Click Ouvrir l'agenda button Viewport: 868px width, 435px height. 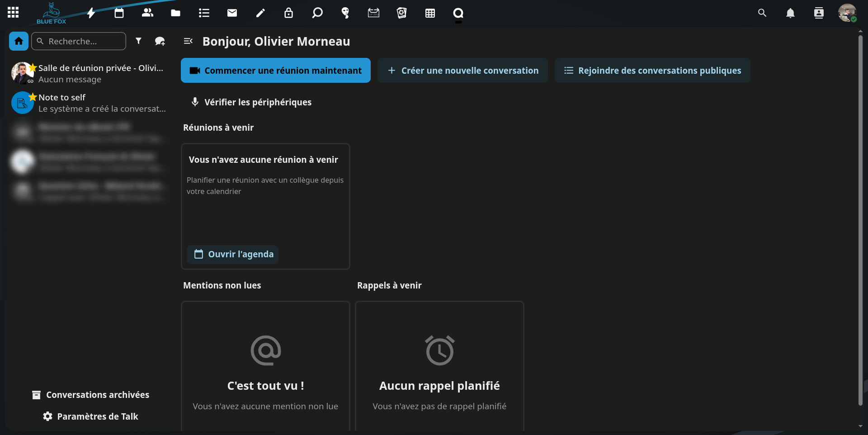point(234,254)
